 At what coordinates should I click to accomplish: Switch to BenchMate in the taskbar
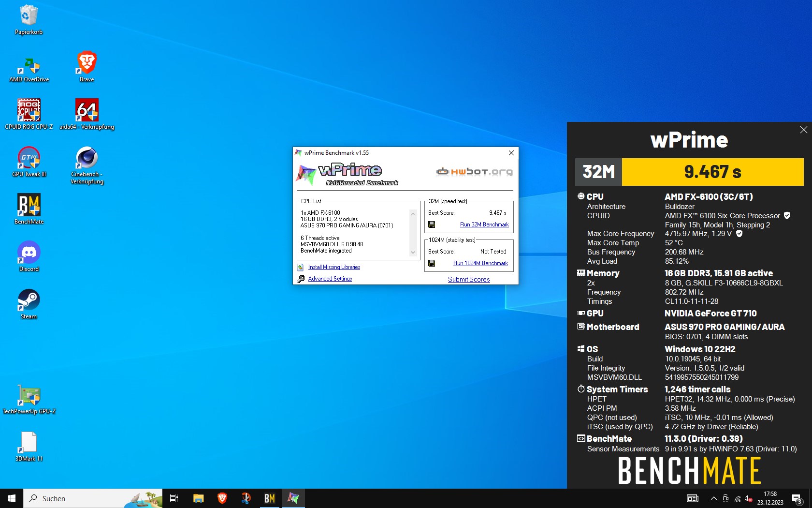tap(270, 498)
